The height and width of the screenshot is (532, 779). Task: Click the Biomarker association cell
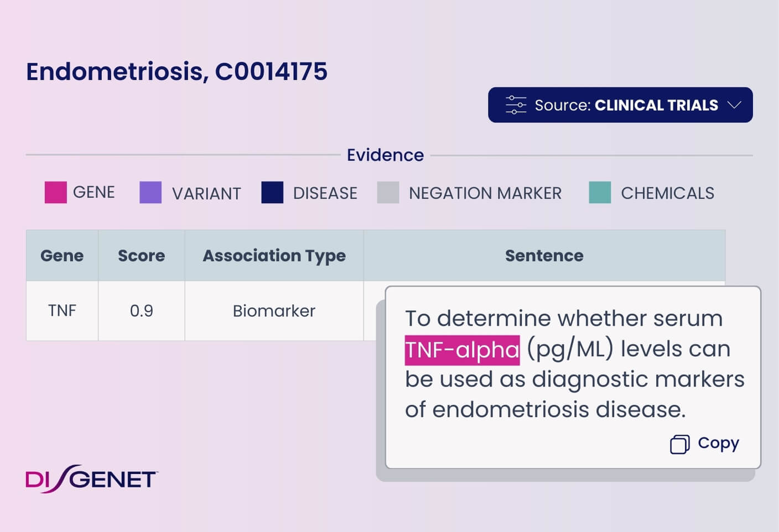point(274,311)
